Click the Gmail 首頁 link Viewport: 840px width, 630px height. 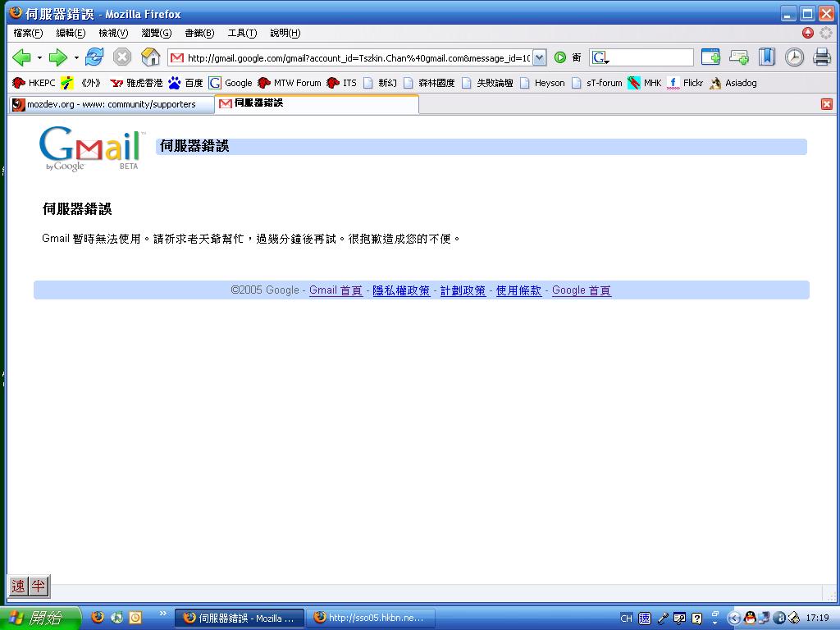point(336,290)
